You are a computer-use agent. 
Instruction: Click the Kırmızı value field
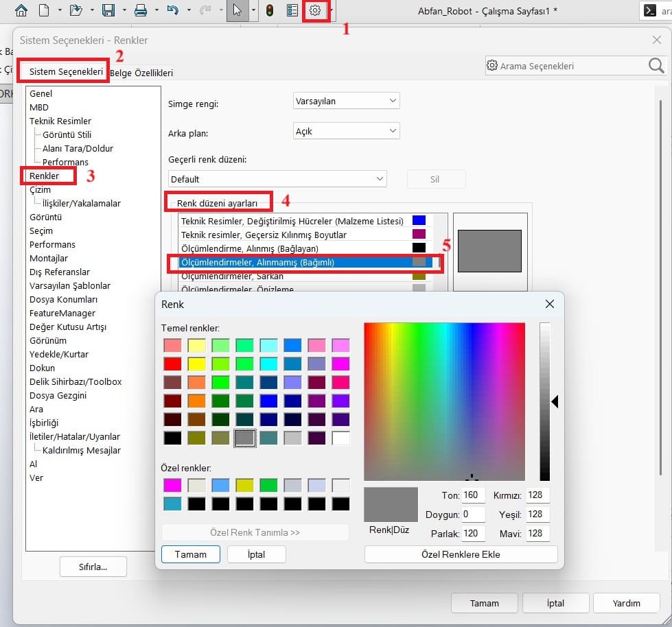(x=537, y=495)
